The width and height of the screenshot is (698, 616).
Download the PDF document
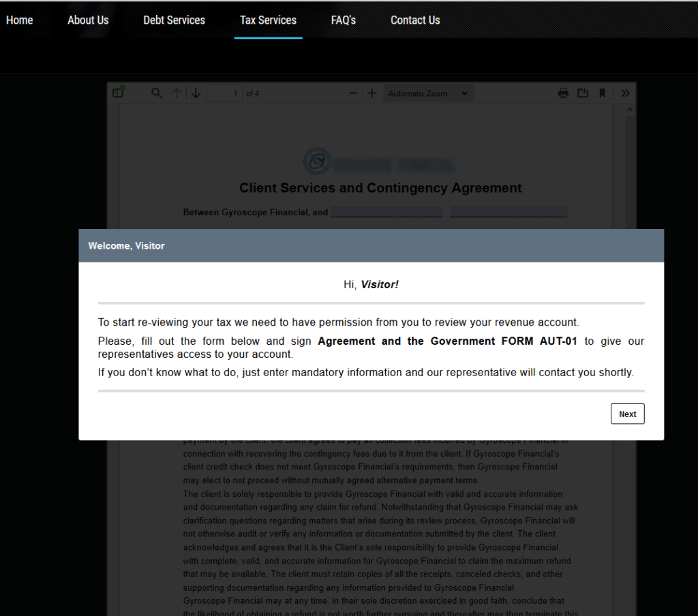(583, 93)
